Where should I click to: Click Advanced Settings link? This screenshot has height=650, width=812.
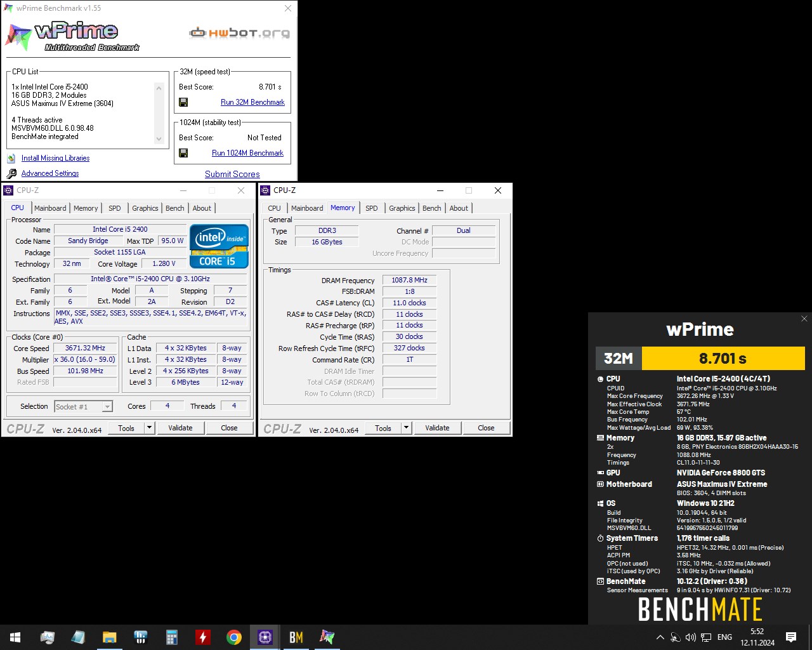[x=50, y=173]
